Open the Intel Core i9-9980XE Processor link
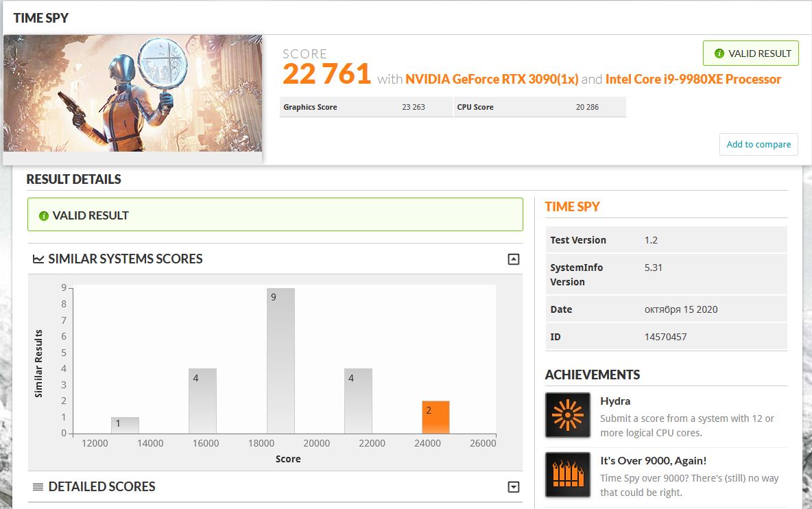The width and height of the screenshot is (812, 509). pyautogui.click(x=695, y=79)
